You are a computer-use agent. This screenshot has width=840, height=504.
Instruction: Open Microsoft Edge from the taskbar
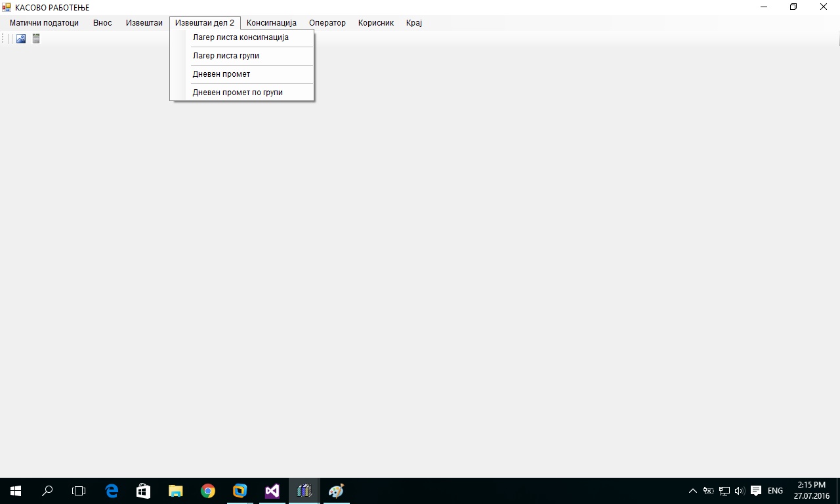112,491
